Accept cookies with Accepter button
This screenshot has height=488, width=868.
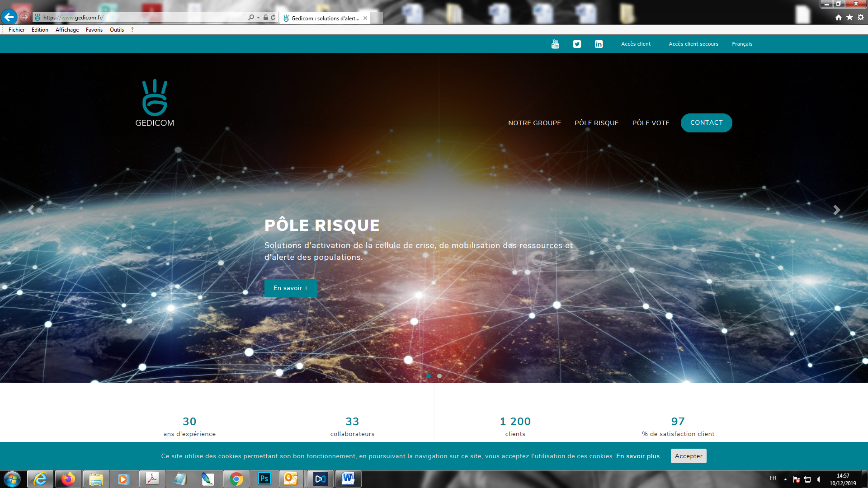click(x=689, y=456)
